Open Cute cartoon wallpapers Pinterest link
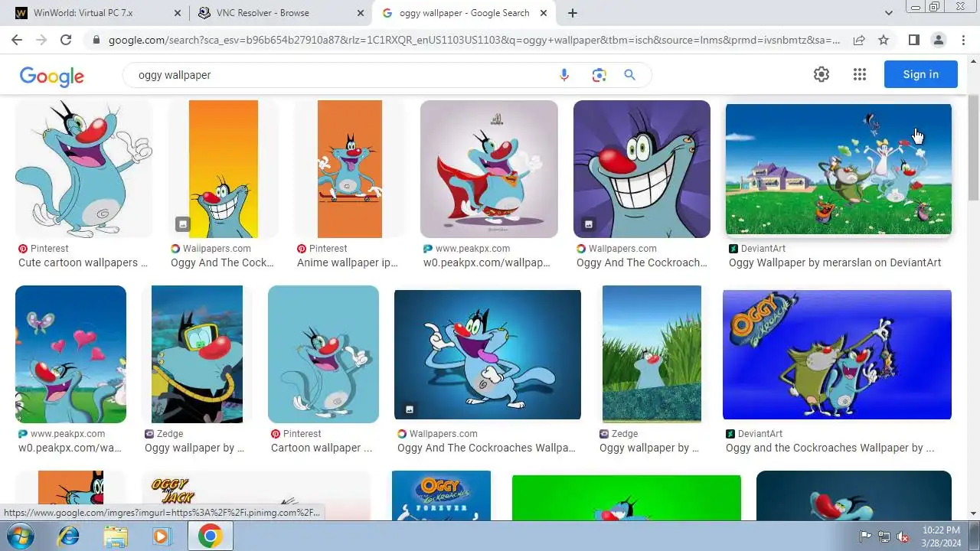 [x=83, y=262]
